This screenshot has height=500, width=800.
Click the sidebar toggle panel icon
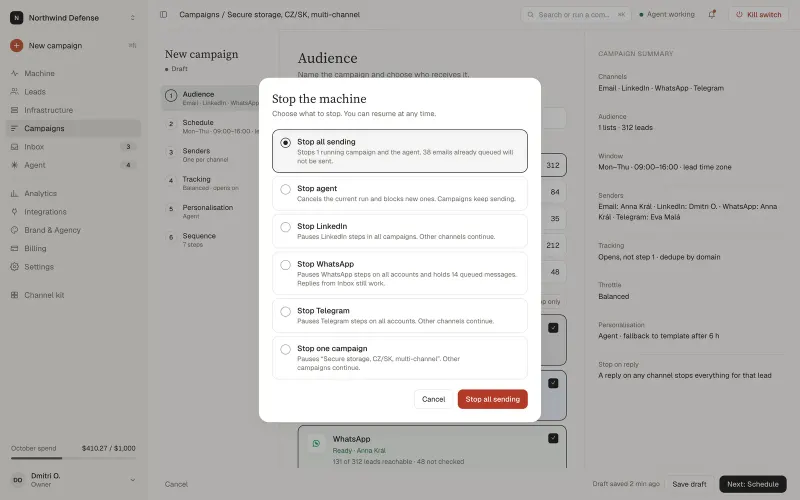pyautogui.click(x=163, y=14)
